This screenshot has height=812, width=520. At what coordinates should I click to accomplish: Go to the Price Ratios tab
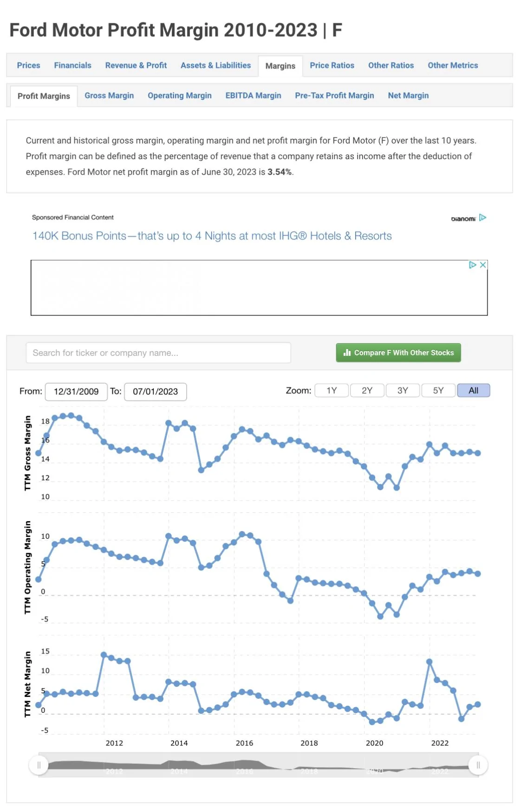click(332, 65)
